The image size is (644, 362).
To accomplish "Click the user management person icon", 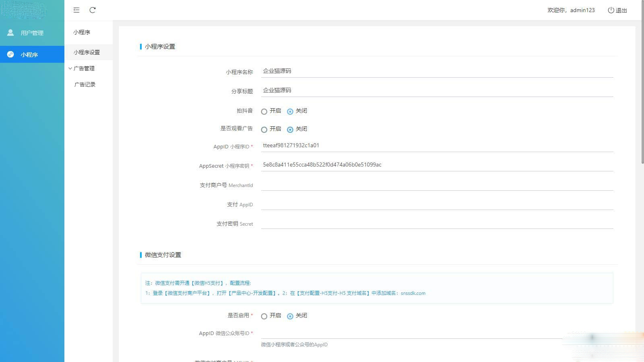I will click(x=10, y=33).
